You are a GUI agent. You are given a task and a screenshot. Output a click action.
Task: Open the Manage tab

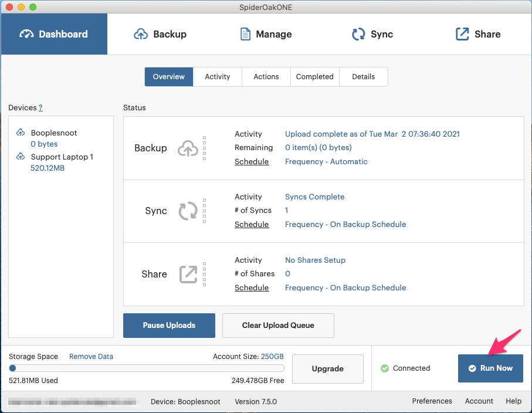click(x=266, y=34)
